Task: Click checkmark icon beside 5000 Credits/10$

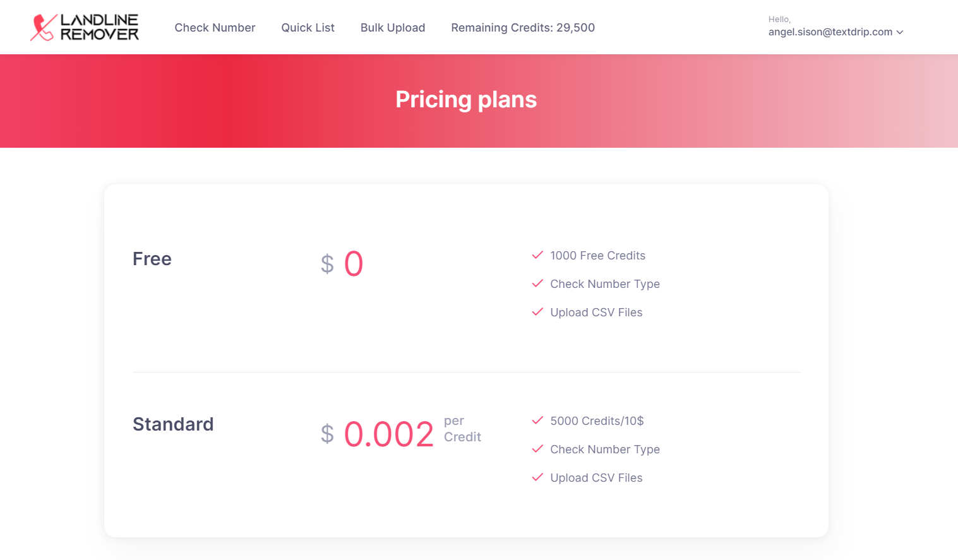Action: coord(537,420)
